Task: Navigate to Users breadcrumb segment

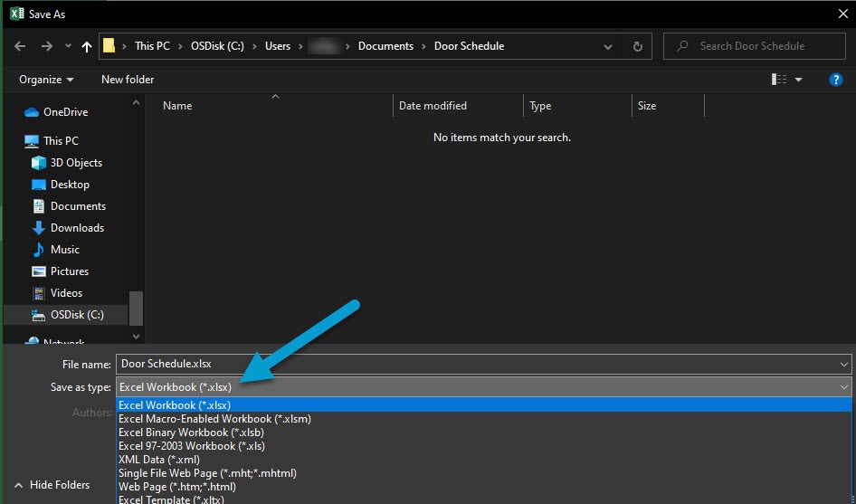Action: click(277, 46)
